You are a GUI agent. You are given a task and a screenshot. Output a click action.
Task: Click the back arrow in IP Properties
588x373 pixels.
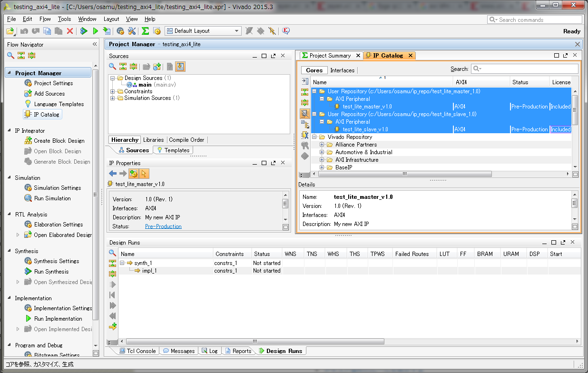pyautogui.click(x=113, y=174)
